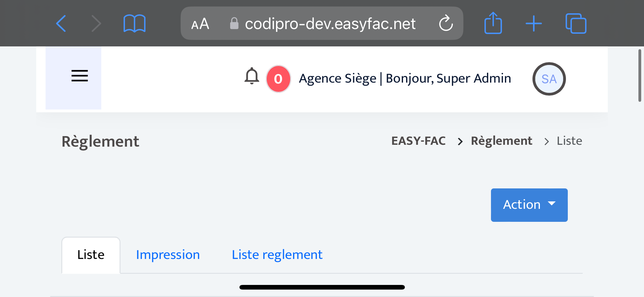Open the SA user avatar menu
644x297 pixels.
(x=549, y=79)
